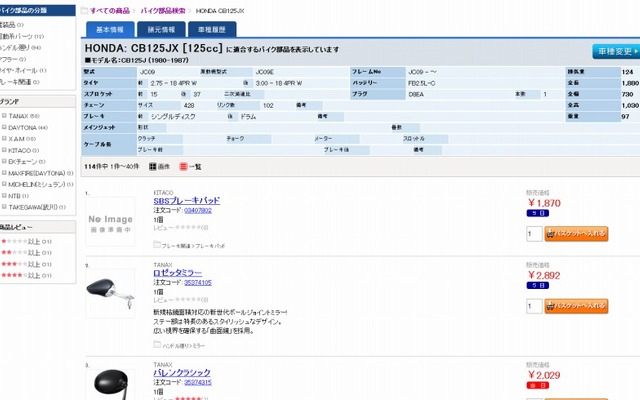Click the 車種変更 button
This screenshot has width=640, height=400.
click(616, 51)
